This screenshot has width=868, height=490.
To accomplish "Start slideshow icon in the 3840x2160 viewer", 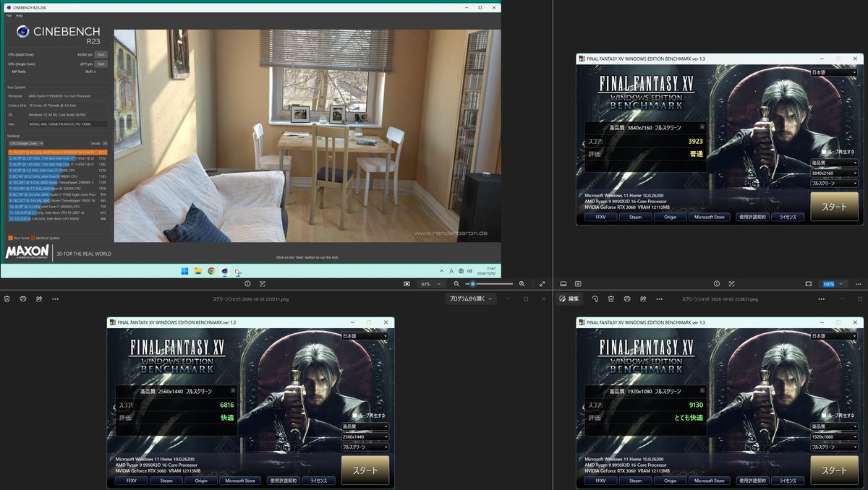I will tap(578, 284).
